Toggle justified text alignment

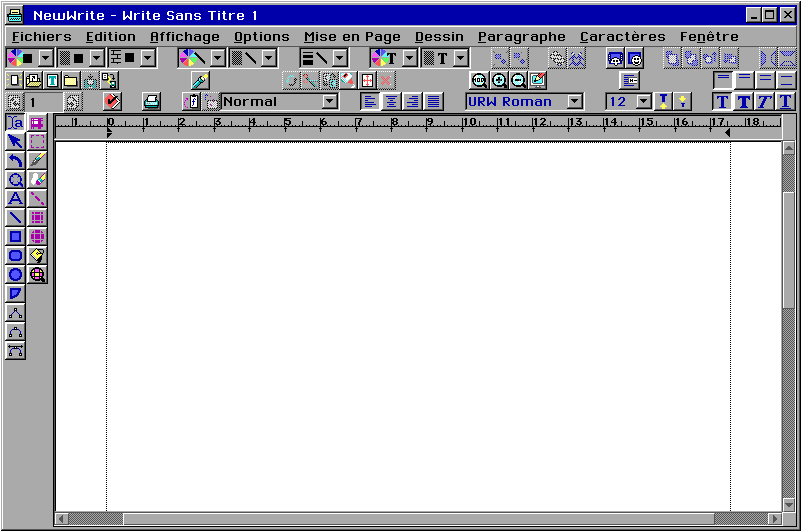(x=433, y=101)
